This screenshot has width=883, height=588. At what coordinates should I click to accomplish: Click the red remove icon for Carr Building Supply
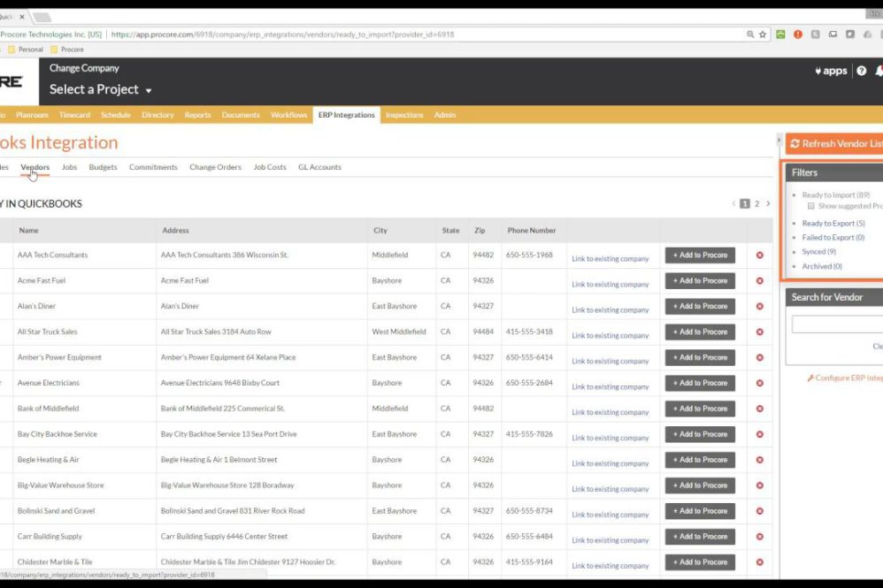click(x=760, y=537)
